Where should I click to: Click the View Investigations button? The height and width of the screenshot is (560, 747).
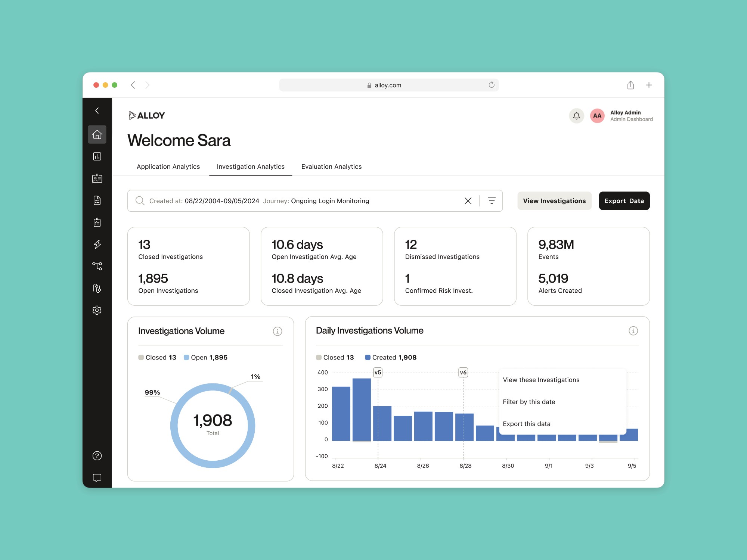pos(554,201)
